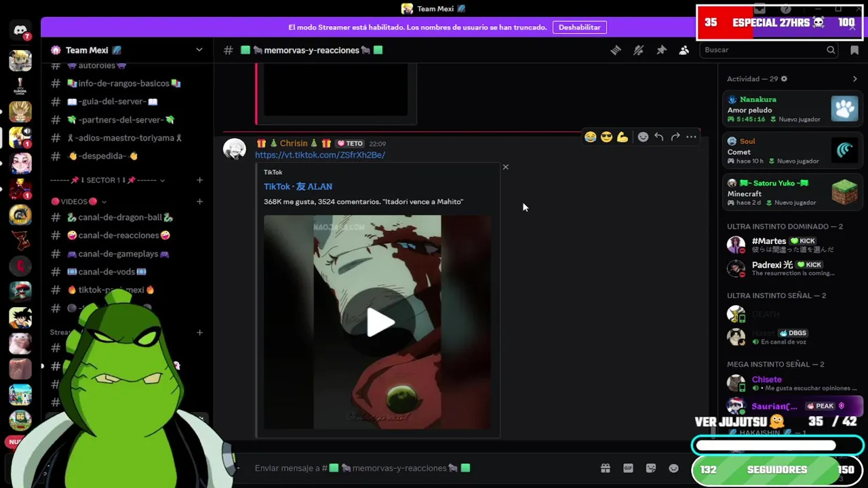Open the vt.tiktok.com link

pos(320,155)
